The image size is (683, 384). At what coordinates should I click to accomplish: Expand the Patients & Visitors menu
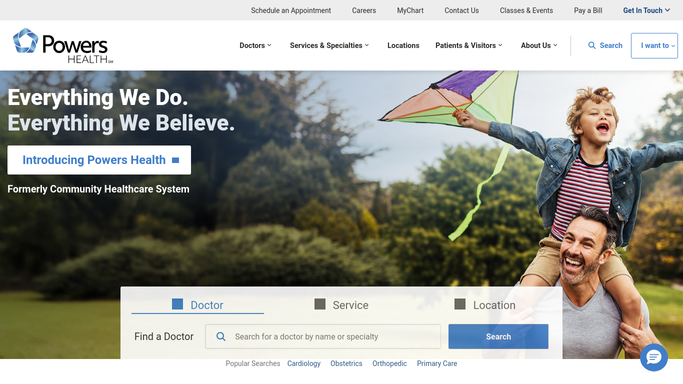point(469,45)
